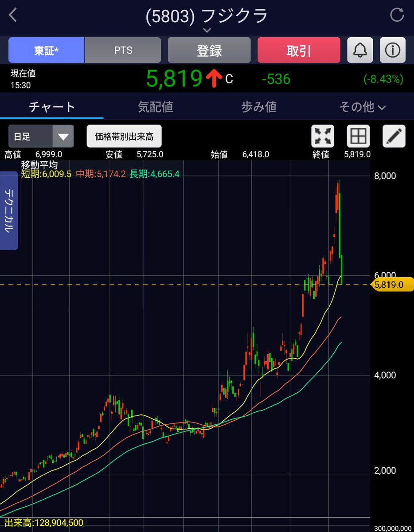Viewport: 414px width, 532px height.
Task: Select the 現在値 15:30 timestamp
Action: [x=23, y=78]
